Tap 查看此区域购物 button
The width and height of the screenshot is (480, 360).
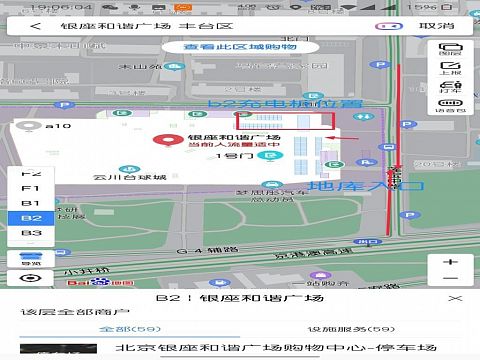(x=240, y=47)
